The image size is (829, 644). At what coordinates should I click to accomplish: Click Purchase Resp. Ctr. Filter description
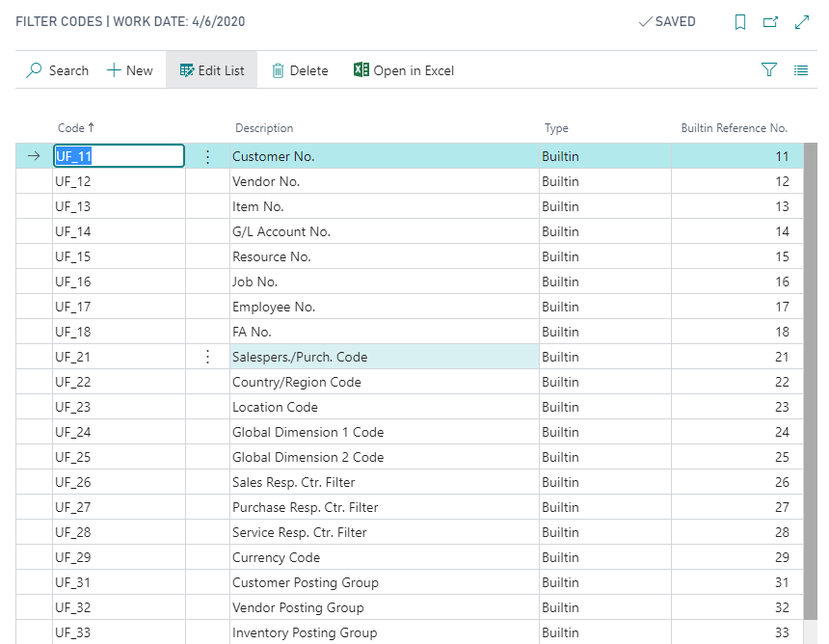point(385,507)
